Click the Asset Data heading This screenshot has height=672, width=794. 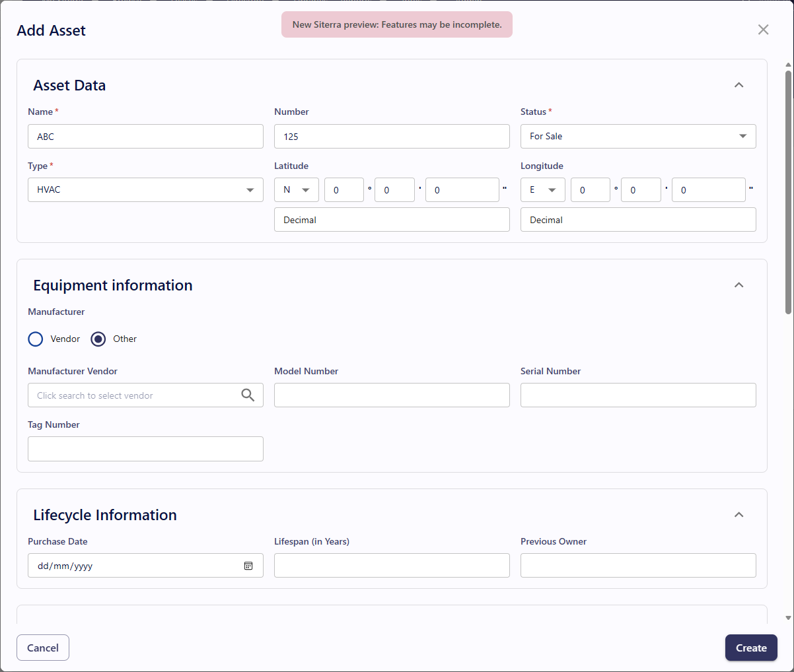(69, 85)
